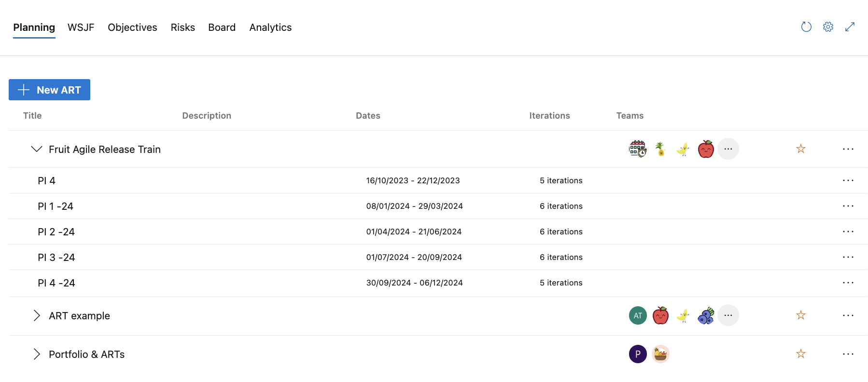This screenshot has width=868, height=382.
Task: Click blueberry team icon in ART example row
Action: 706,315
